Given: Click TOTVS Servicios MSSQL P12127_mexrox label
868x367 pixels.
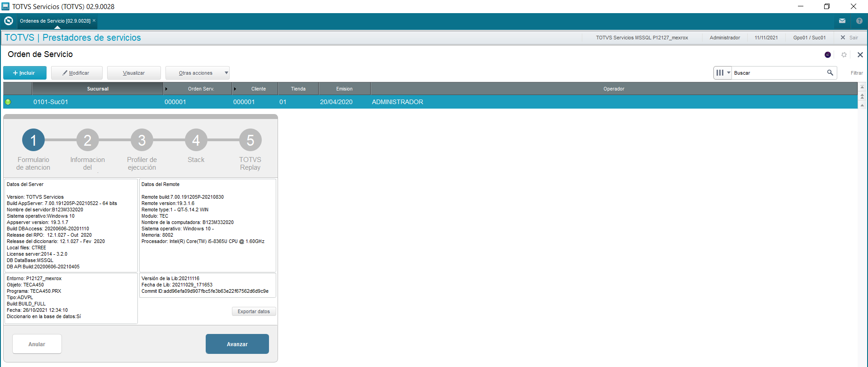Looking at the screenshot, I should (642, 38).
